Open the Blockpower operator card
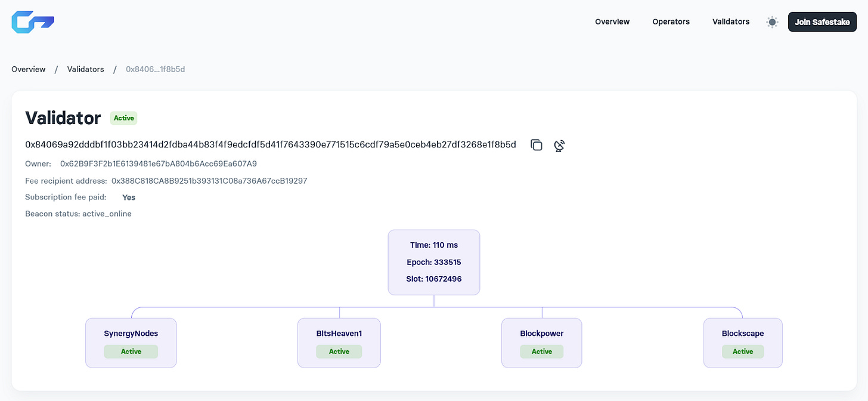The width and height of the screenshot is (868, 401). tap(542, 343)
